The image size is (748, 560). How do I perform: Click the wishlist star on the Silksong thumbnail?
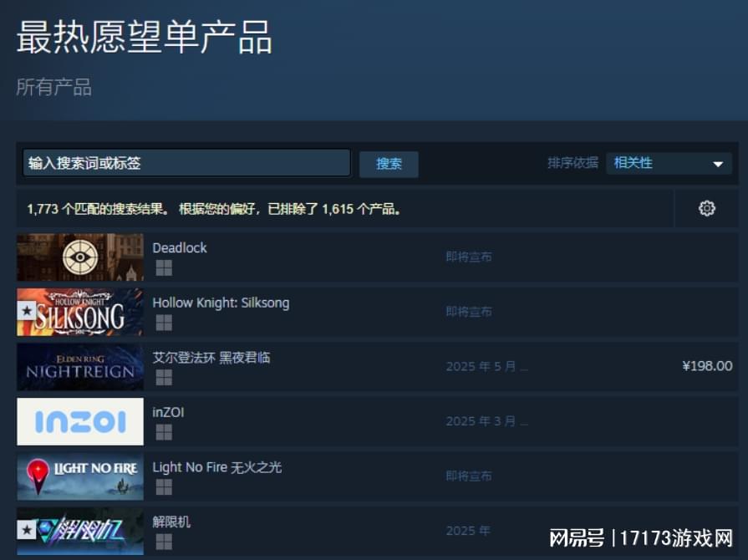tap(27, 311)
